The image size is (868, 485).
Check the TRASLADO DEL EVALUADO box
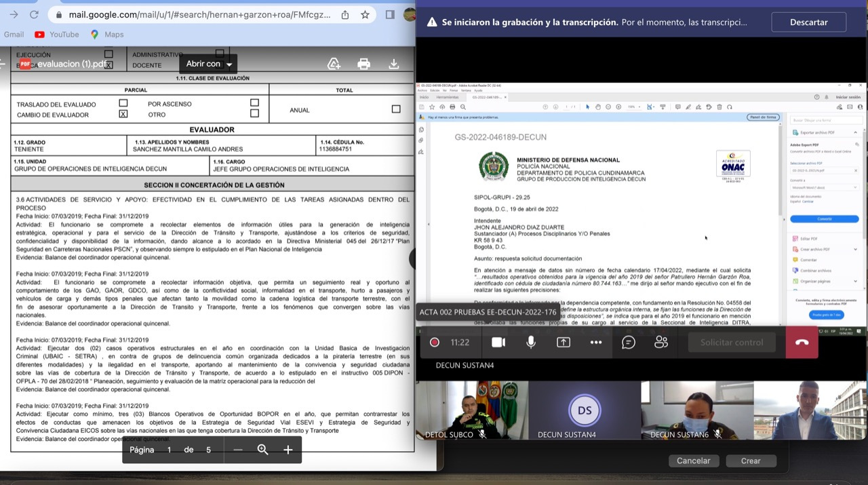tap(123, 104)
